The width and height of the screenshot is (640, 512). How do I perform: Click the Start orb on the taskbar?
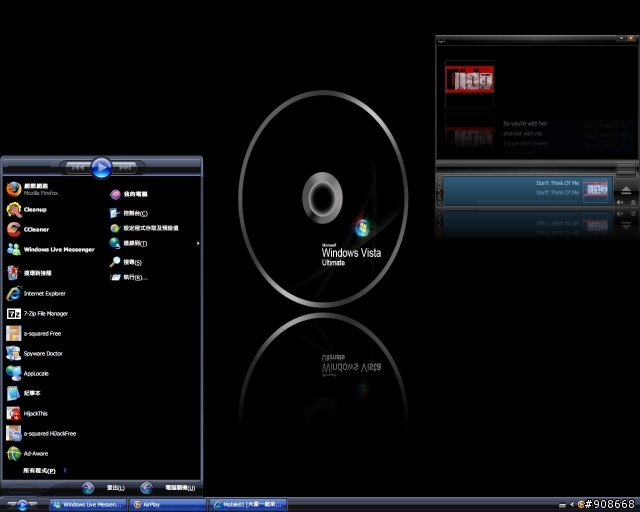click(x=22, y=505)
